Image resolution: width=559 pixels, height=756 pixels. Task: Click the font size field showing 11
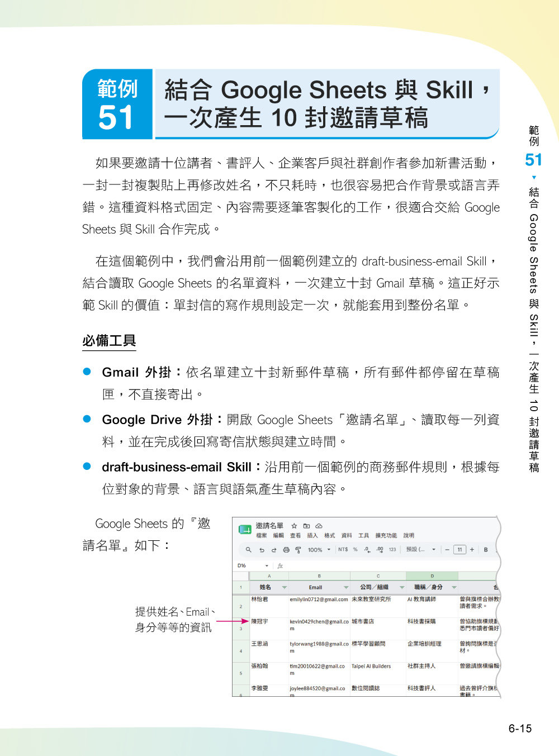459,550
